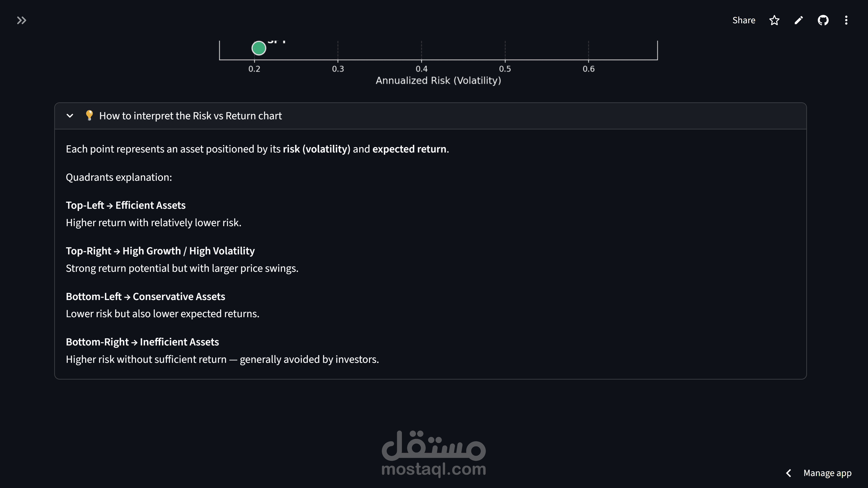Click the left chevron beside Manage app
Image resolution: width=868 pixels, height=488 pixels.
pyautogui.click(x=789, y=473)
